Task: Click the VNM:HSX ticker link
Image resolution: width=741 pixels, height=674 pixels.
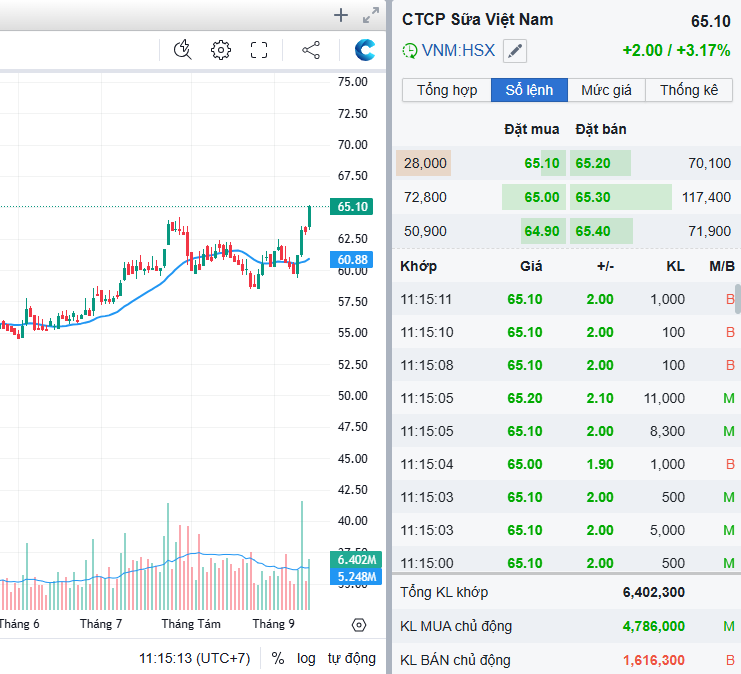Action: [458, 50]
